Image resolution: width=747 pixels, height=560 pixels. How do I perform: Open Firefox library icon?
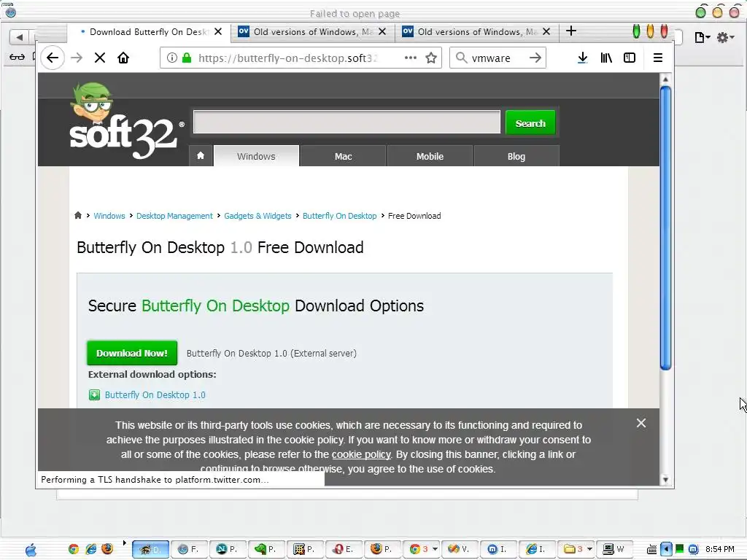pyautogui.click(x=606, y=58)
